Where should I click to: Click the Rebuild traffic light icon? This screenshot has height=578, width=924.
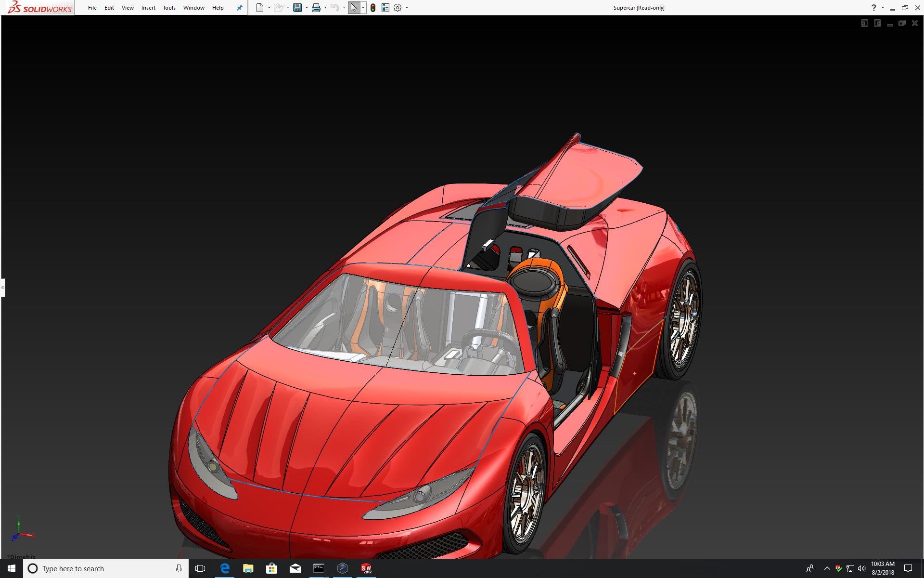373,8
